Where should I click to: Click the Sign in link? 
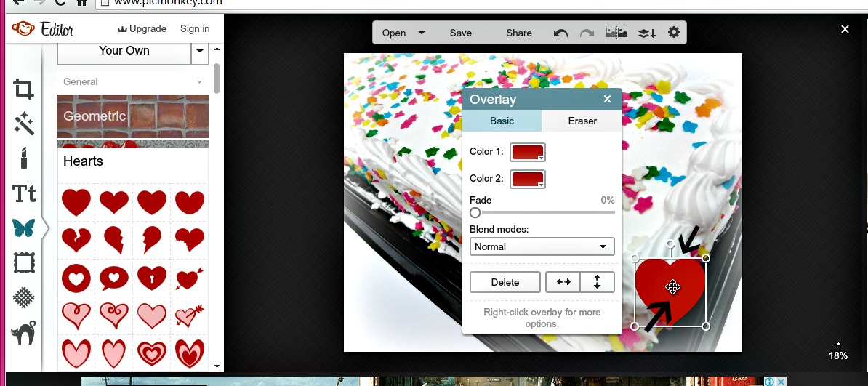tap(195, 29)
